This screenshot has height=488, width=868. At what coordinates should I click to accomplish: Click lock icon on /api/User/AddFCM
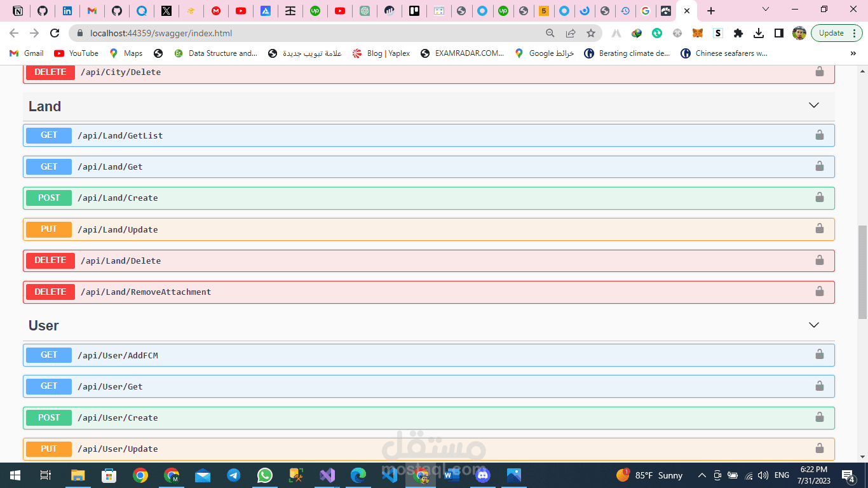pos(820,355)
